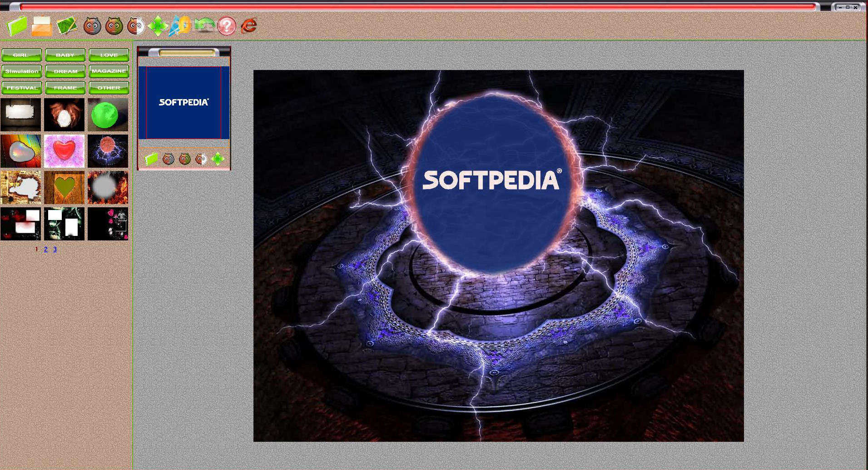Click the small Softpedia photo preview

click(184, 102)
